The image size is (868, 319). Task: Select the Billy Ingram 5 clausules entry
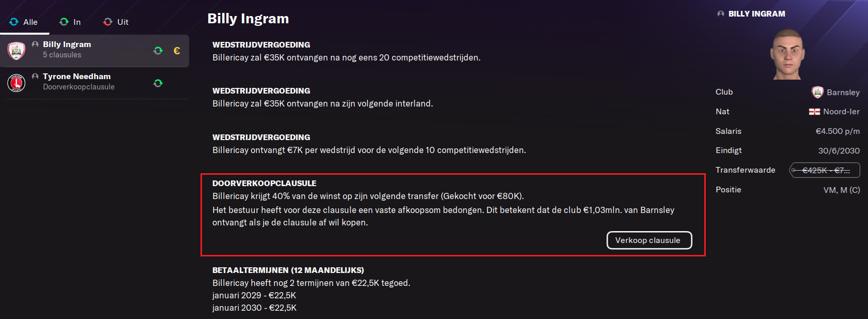pos(95,51)
